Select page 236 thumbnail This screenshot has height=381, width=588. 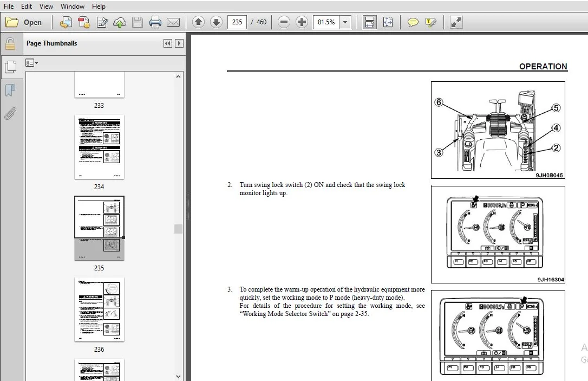click(x=99, y=309)
